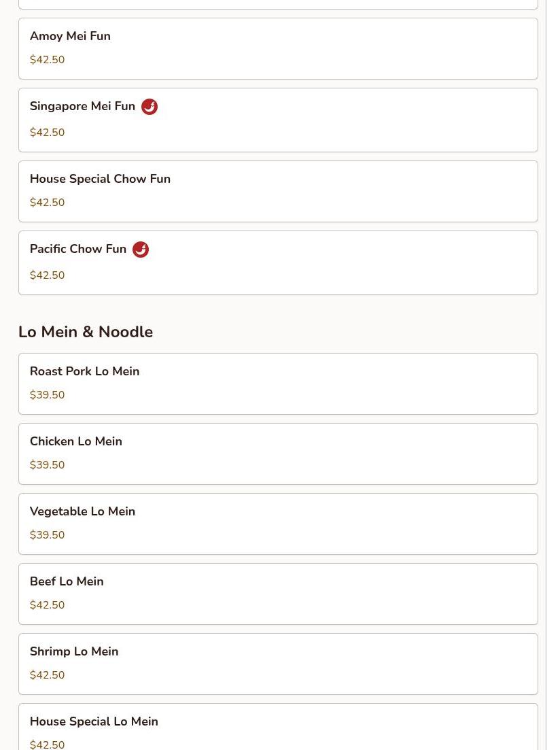This screenshot has width=560, height=750.
Task: Open the Beef Lo Mein item
Action: pos(278,594)
